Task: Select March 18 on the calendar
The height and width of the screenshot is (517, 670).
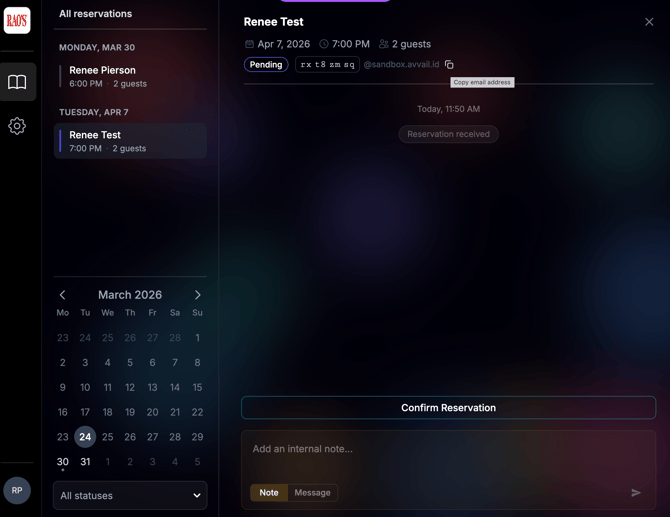Action: pos(108,412)
